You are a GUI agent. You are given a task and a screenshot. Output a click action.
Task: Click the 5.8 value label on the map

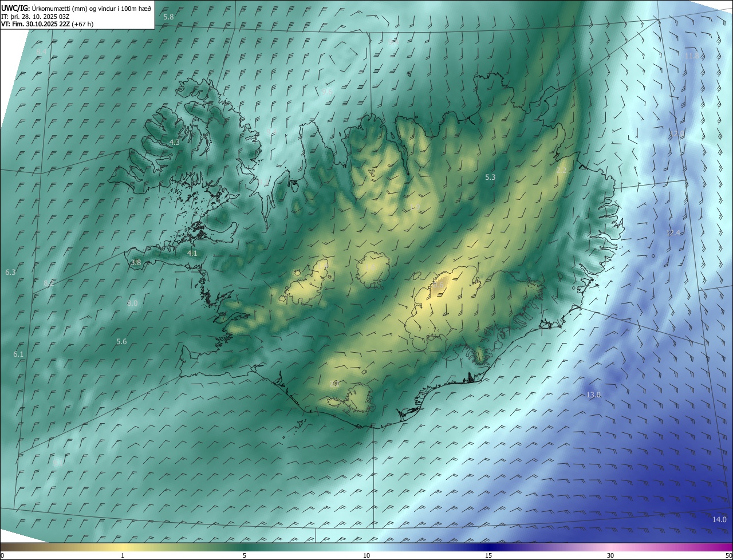point(168,17)
